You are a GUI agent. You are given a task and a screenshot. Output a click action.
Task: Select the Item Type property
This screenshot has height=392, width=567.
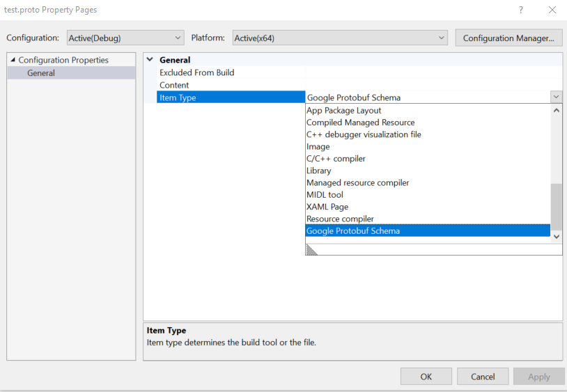(231, 97)
